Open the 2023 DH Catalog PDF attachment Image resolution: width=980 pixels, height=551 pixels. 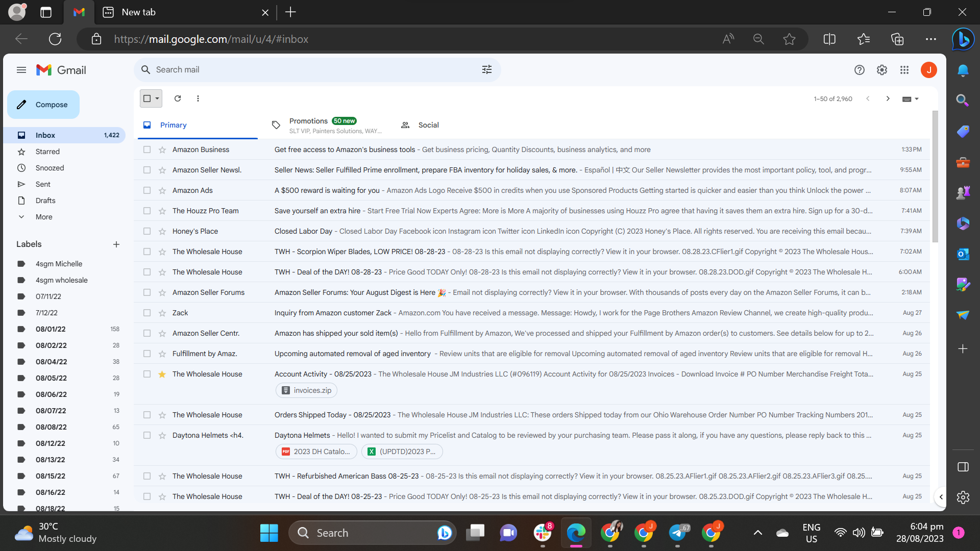[x=316, y=452]
